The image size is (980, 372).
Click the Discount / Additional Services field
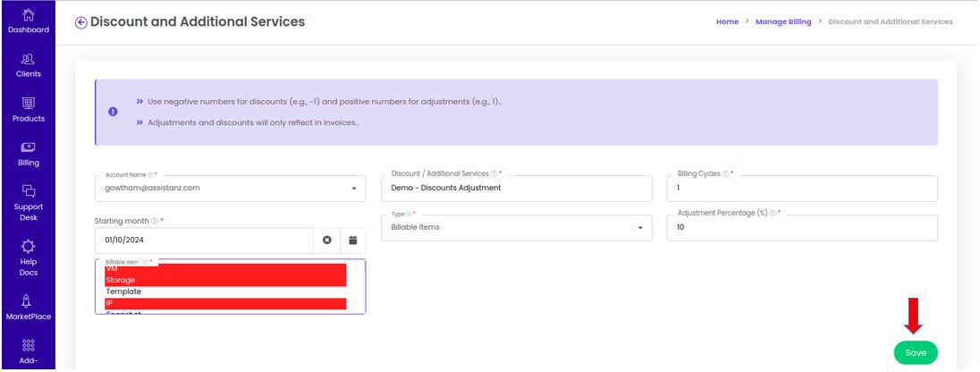coord(516,188)
